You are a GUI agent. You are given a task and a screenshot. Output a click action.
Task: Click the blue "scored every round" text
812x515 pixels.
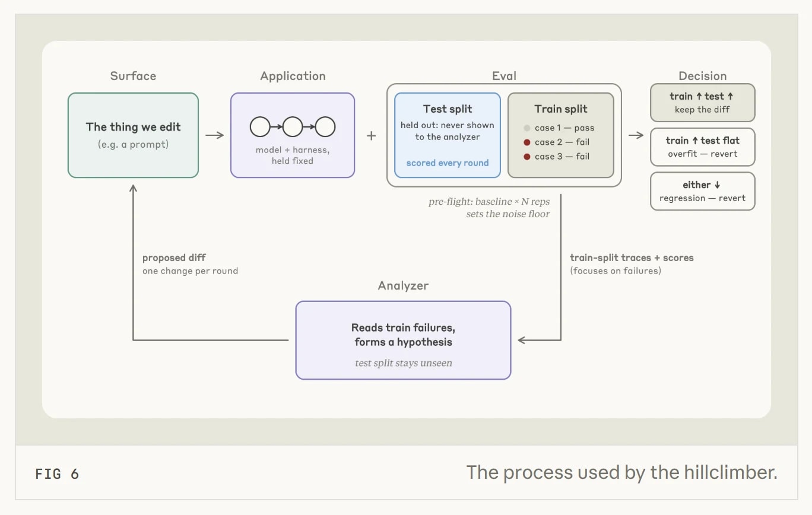click(x=448, y=163)
